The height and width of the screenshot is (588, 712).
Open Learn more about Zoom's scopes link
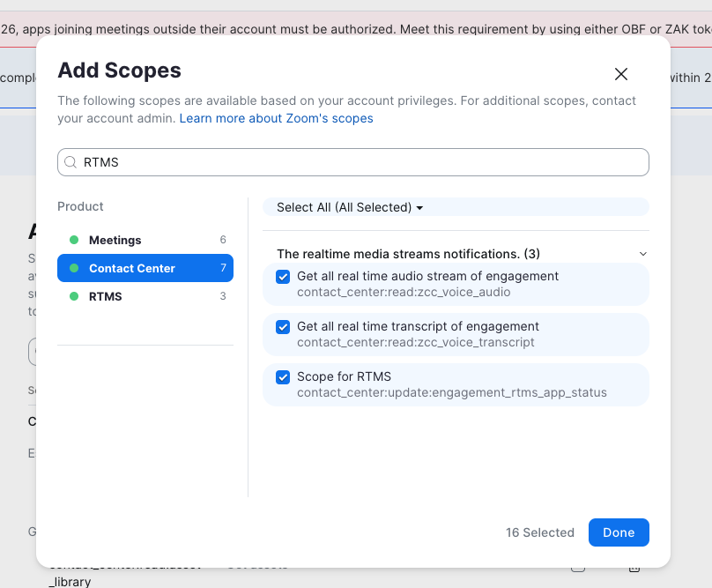[276, 118]
